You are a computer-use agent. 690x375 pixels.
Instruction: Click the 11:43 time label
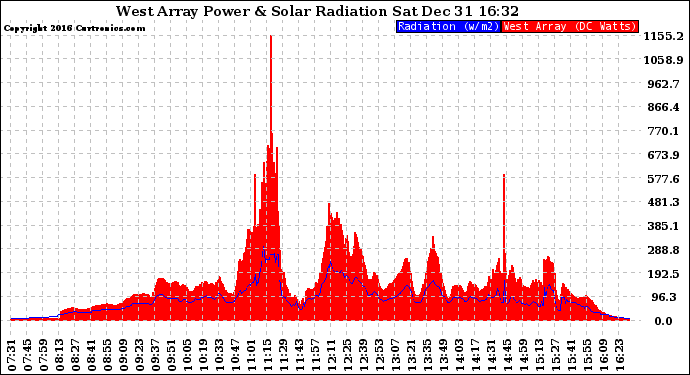pos(300,355)
